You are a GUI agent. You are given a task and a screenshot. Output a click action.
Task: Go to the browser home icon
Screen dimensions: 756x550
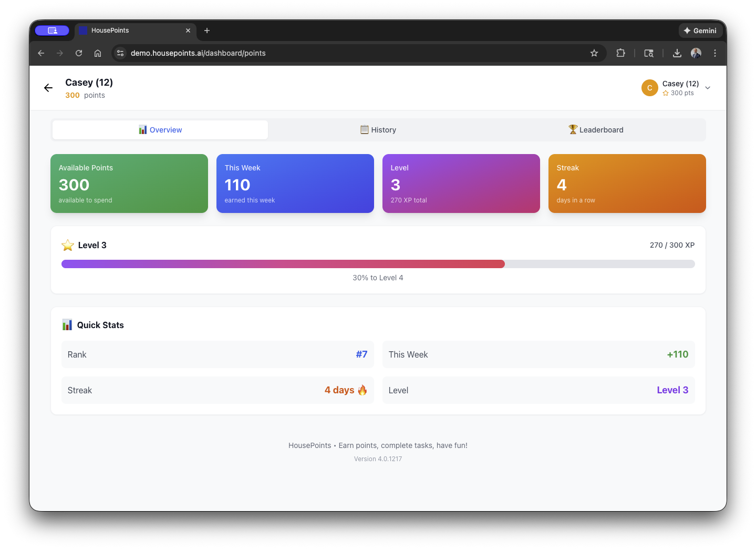98,53
